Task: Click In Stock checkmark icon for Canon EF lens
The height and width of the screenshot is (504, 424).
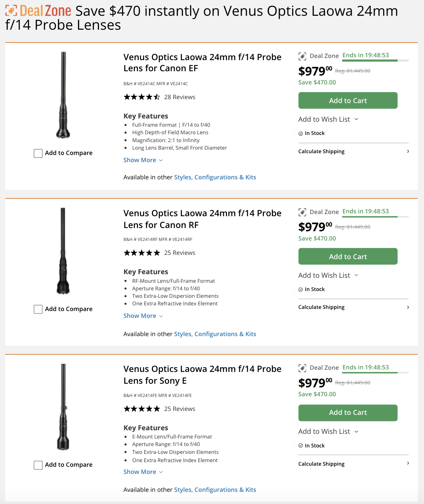Action: 301,134
